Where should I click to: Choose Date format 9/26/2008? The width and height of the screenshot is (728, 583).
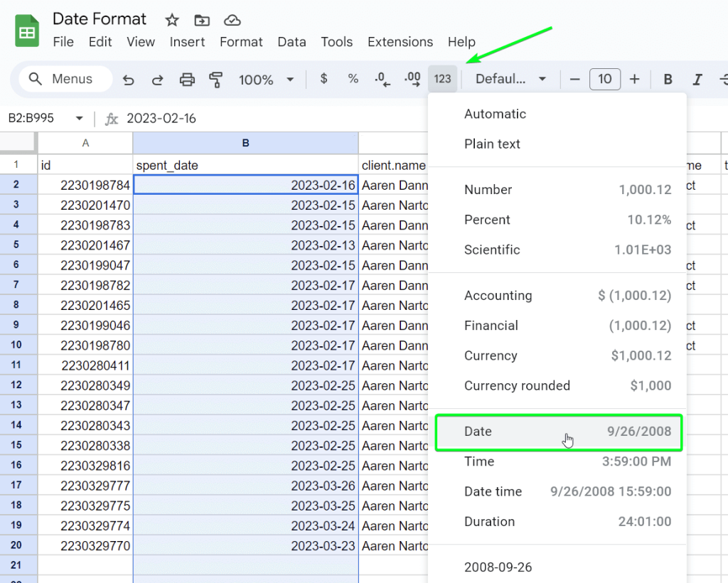557,432
